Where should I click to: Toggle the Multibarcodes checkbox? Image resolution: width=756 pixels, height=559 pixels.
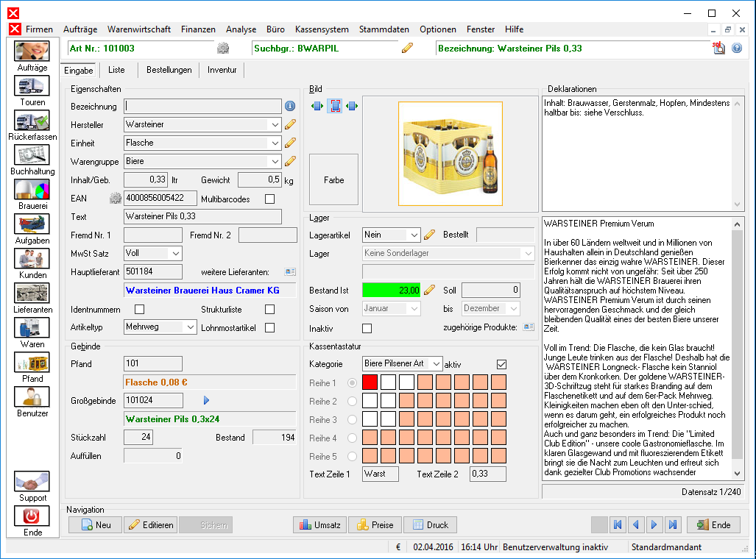click(x=270, y=199)
